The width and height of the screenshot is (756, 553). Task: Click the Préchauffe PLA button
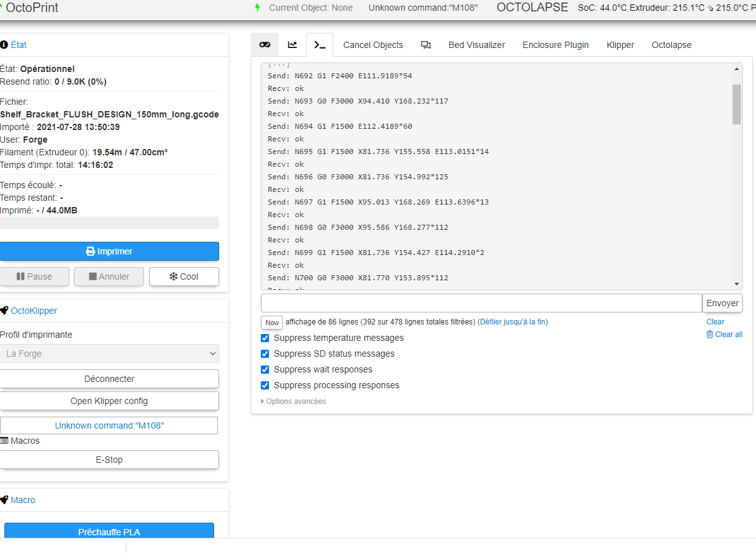[109, 530]
